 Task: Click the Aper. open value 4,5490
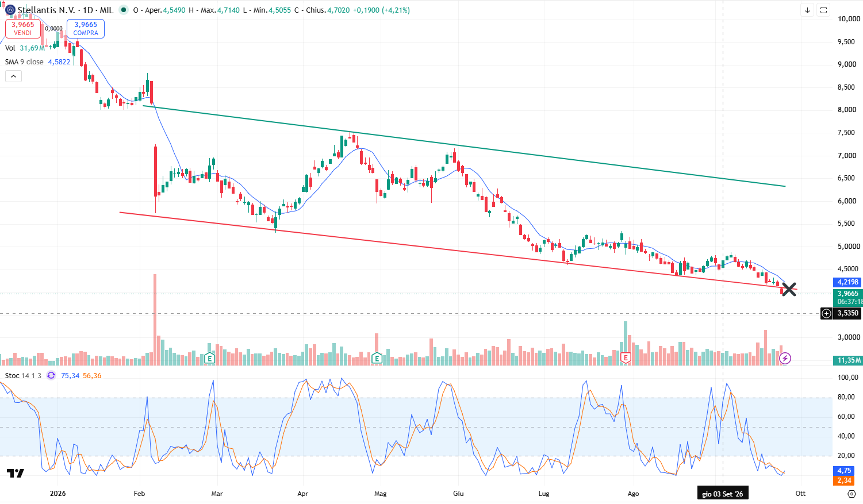pos(174,10)
